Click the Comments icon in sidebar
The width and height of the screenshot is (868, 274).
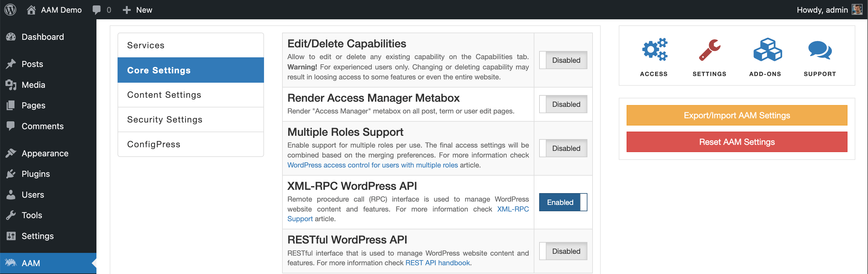(11, 126)
